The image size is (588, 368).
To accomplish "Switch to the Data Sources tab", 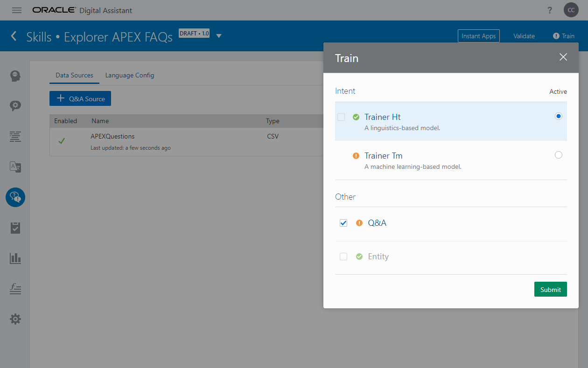I will 74,75.
